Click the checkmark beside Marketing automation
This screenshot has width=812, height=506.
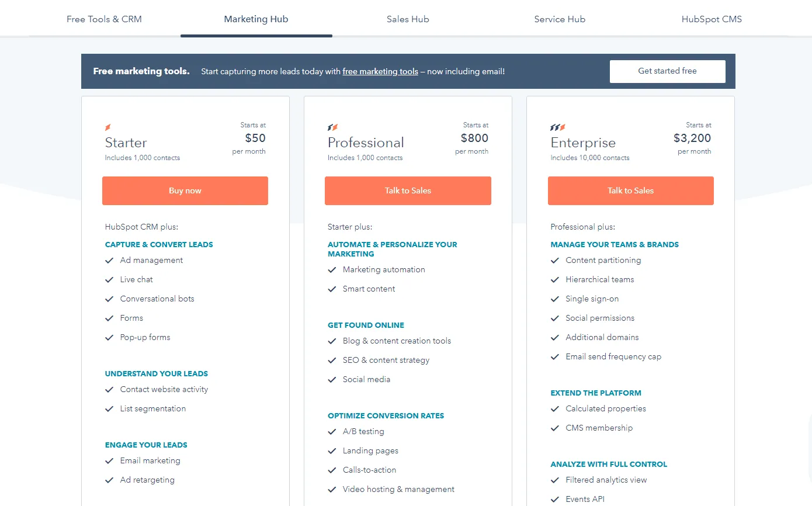click(x=332, y=270)
